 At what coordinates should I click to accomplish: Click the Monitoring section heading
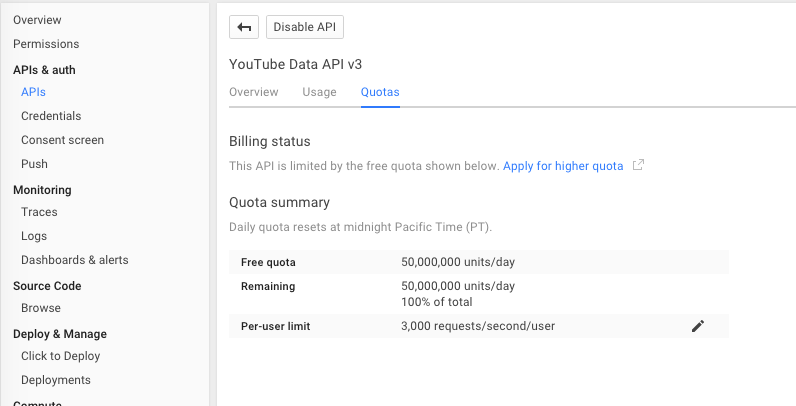42,190
